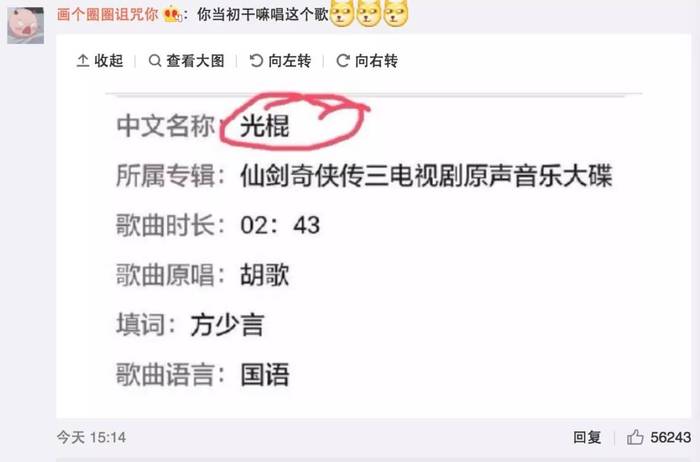
Task: Click the counterclockwise rotate arrow icon
Action: click(x=256, y=60)
